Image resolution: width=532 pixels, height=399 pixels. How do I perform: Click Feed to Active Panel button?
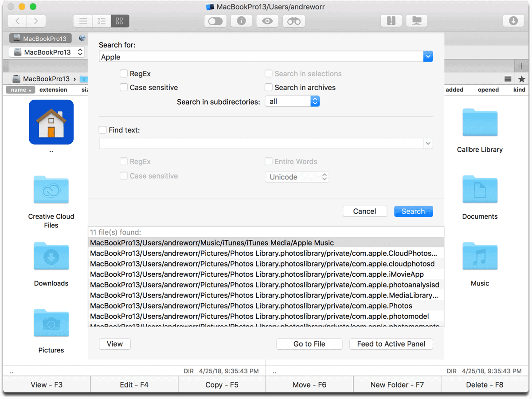pos(391,344)
